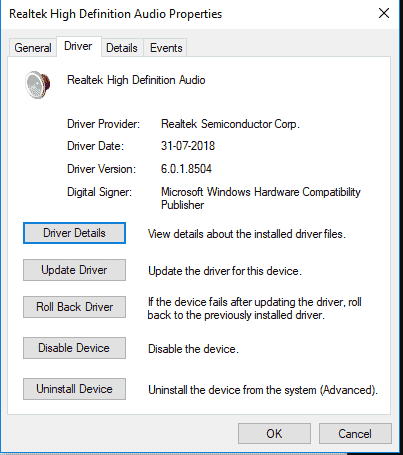This screenshot has width=403, height=455.
Task: Click the driver version value 6.0.1.8504
Action: click(186, 169)
